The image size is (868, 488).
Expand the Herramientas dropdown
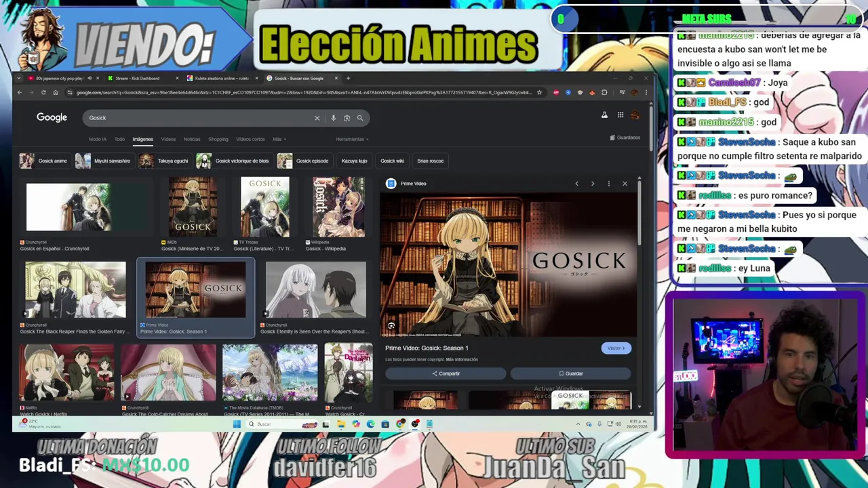[x=352, y=139]
